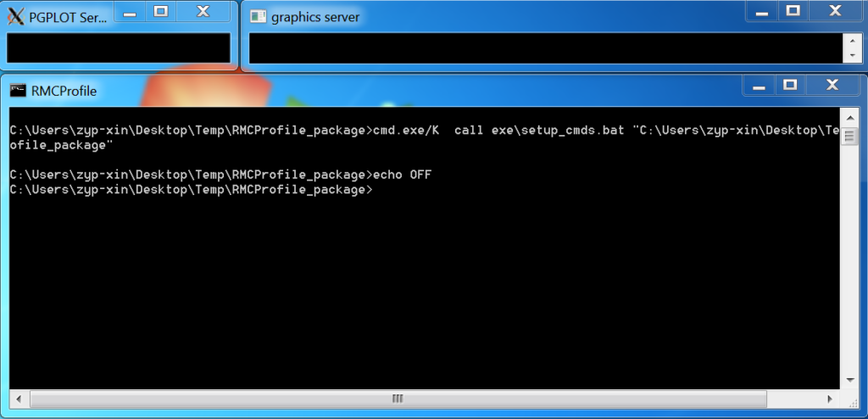868x419 pixels.
Task: Maximize the graphics server window
Action: tap(793, 11)
